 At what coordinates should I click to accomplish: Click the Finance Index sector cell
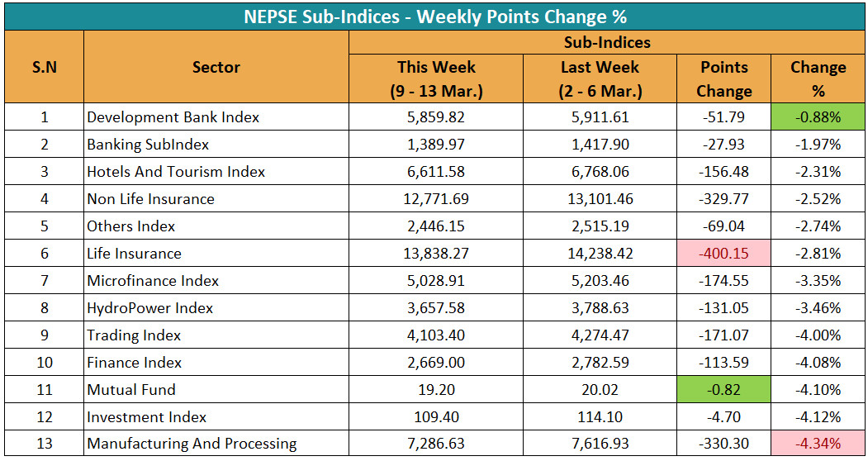coord(133,363)
